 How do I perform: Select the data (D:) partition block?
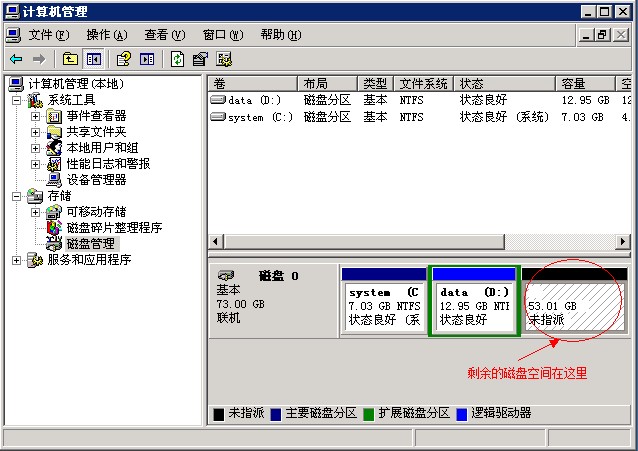pyautogui.click(x=474, y=305)
